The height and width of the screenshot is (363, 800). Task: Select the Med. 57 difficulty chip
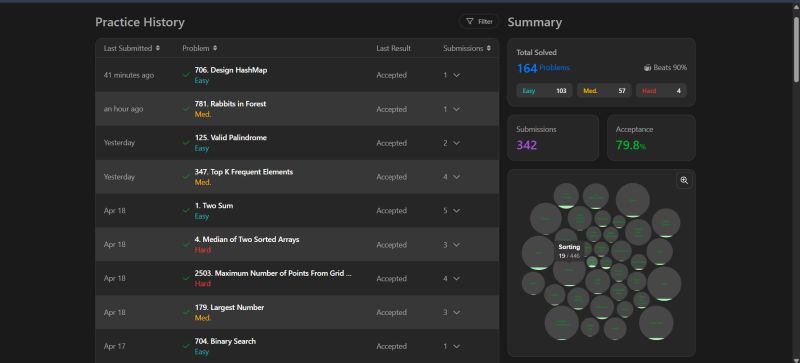coord(604,91)
